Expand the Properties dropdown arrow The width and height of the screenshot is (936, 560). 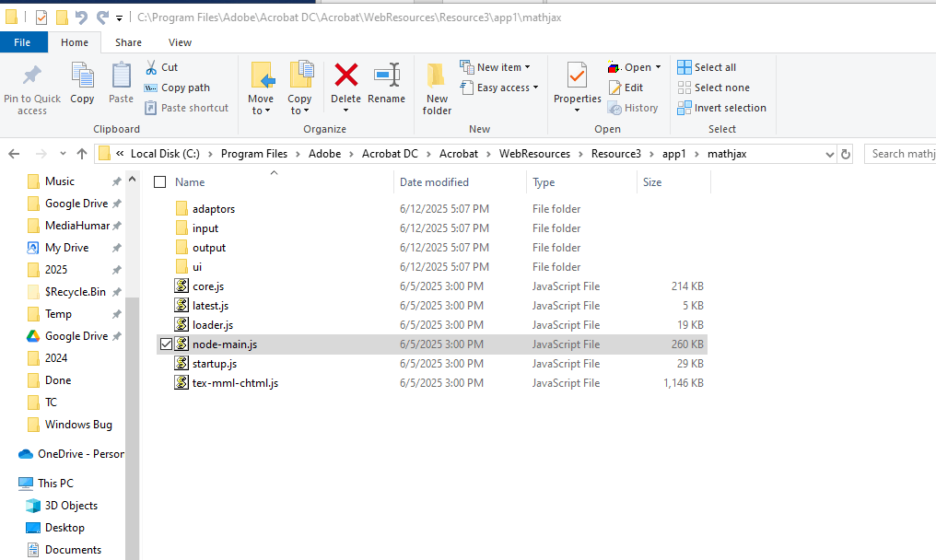coord(578,111)
